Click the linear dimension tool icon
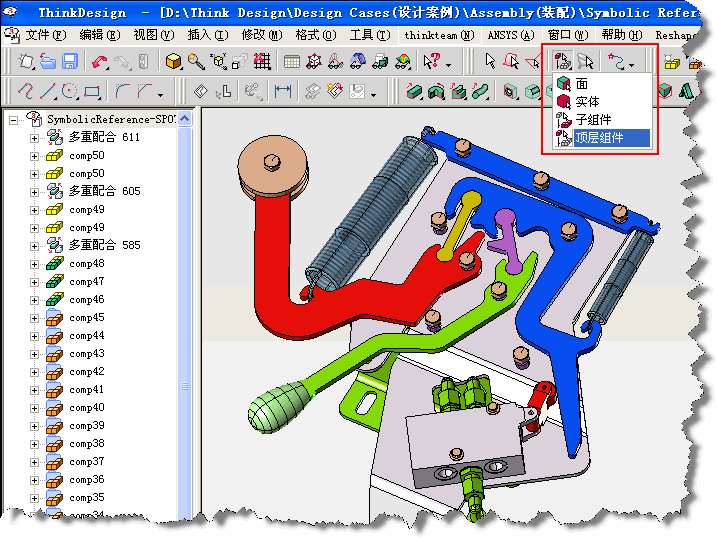 (283, 91)
